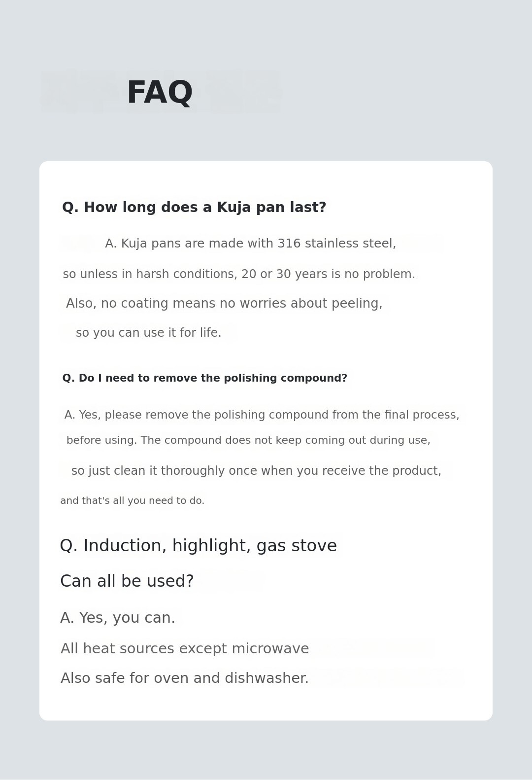
Task: Click the line "All heat sources except microwave"
Action: (185, 648)
